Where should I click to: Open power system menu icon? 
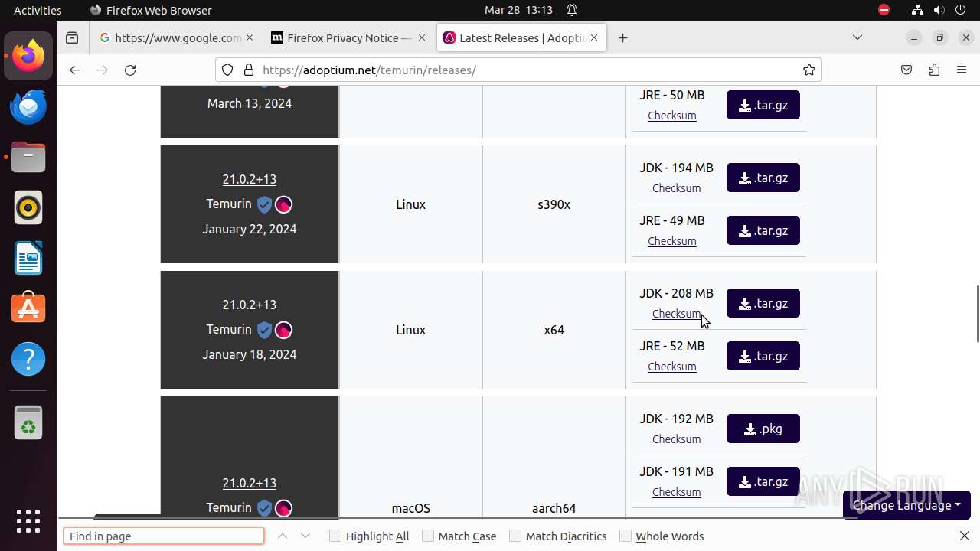pos(962,10)
